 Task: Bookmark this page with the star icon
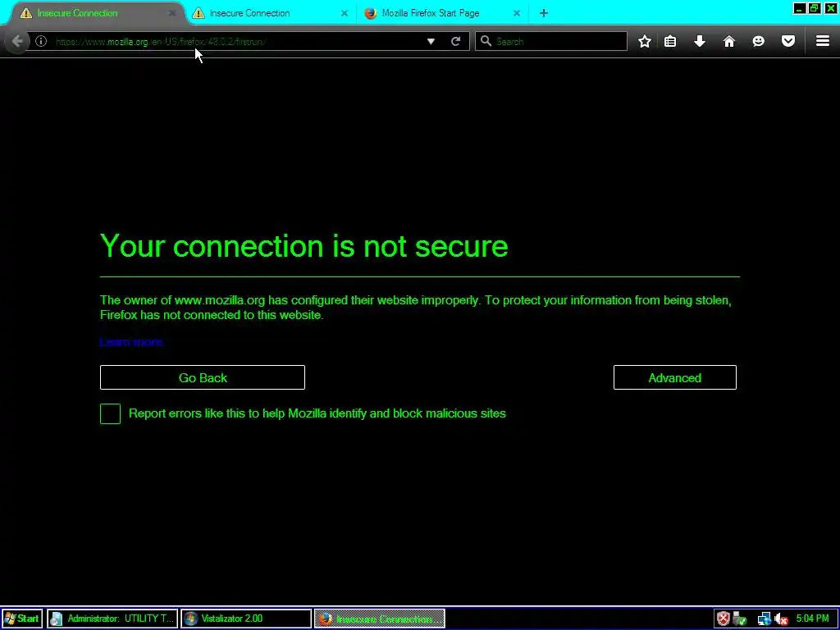click(x=645, y=41)
